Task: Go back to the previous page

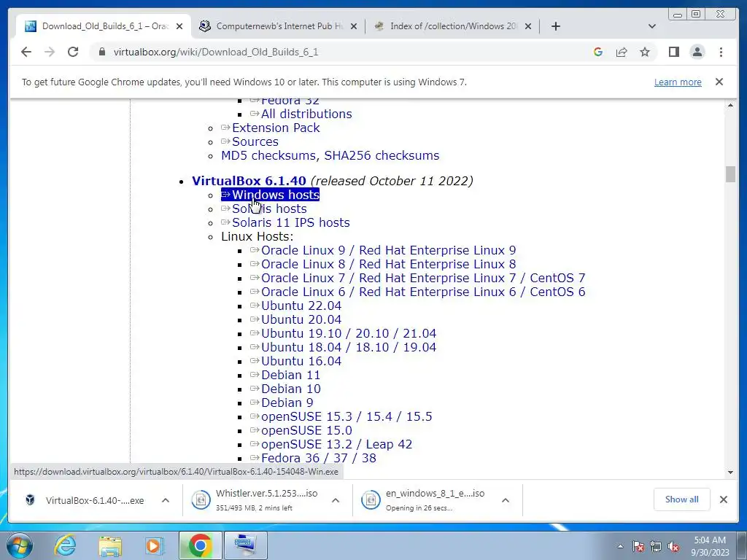Action: (x=26, y=52)
